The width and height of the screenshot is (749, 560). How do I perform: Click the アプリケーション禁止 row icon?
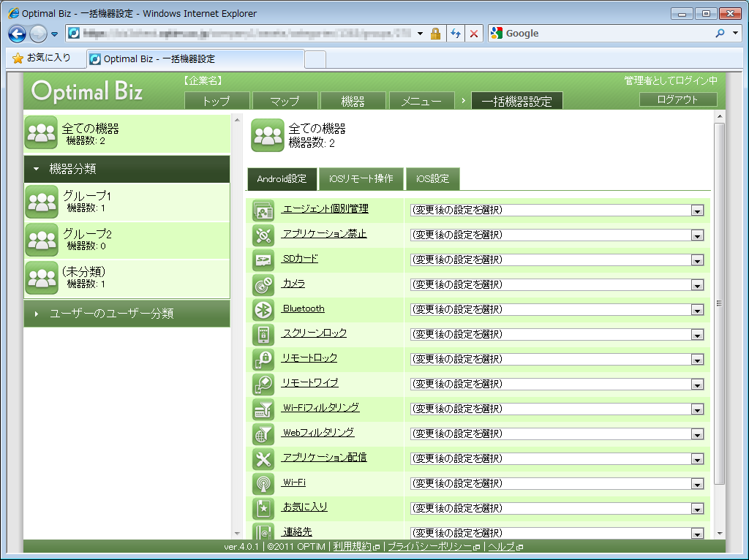coord(263,235)
